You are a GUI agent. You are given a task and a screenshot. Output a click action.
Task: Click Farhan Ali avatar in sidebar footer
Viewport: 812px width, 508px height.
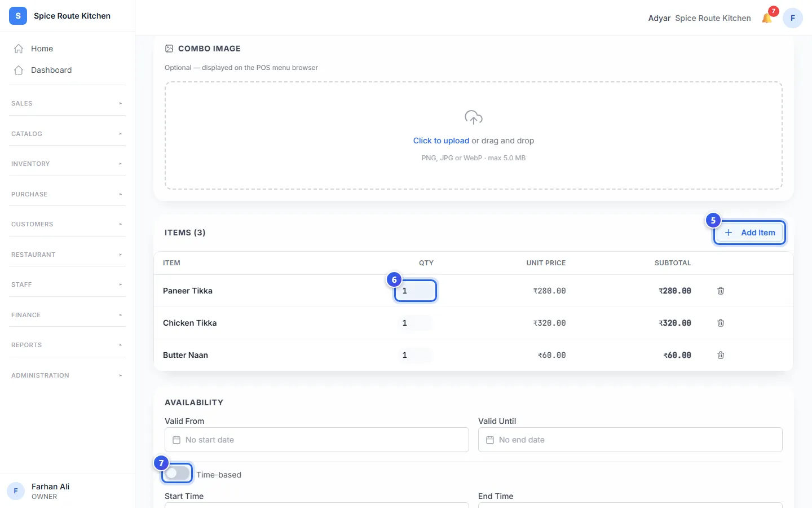click(16, 491)
